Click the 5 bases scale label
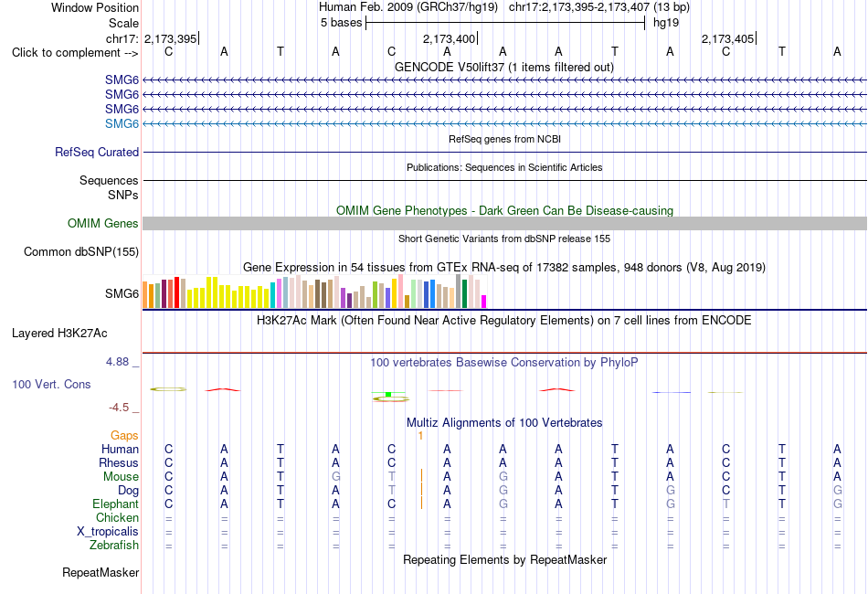This screenshot has width=868, height=594. coord(341,23)
